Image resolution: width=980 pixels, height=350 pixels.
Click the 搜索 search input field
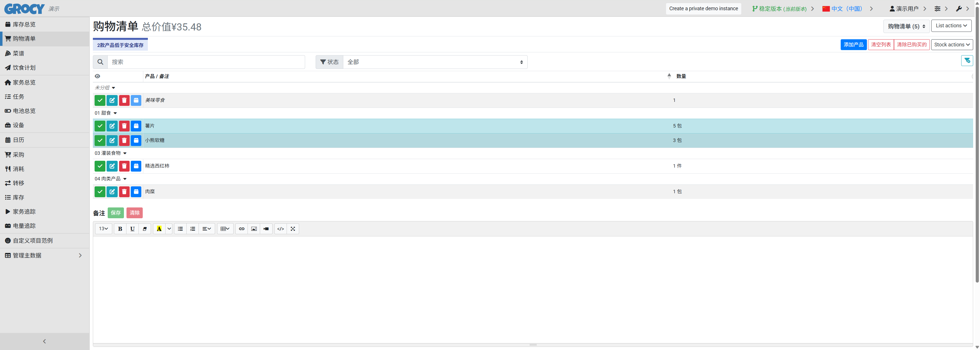point(206,62)
